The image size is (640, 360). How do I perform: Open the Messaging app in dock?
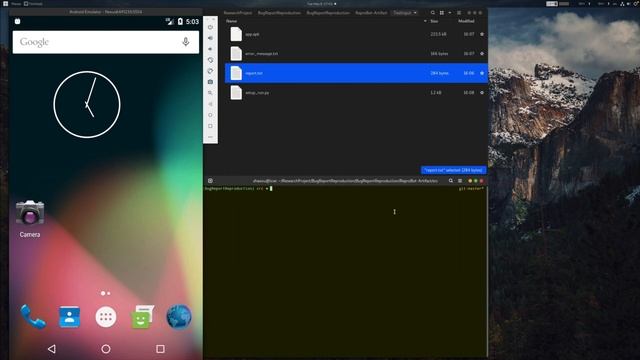click(x=142, y=316)
